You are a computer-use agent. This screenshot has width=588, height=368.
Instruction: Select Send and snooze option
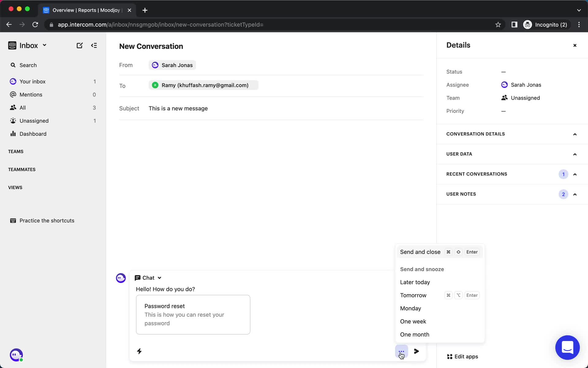422,269
